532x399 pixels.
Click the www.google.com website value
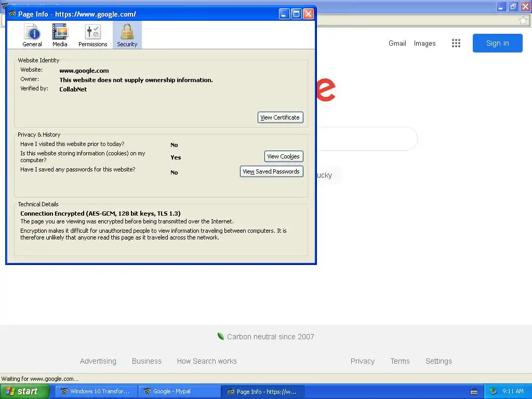pyautogui.click(x=84, y=71)
